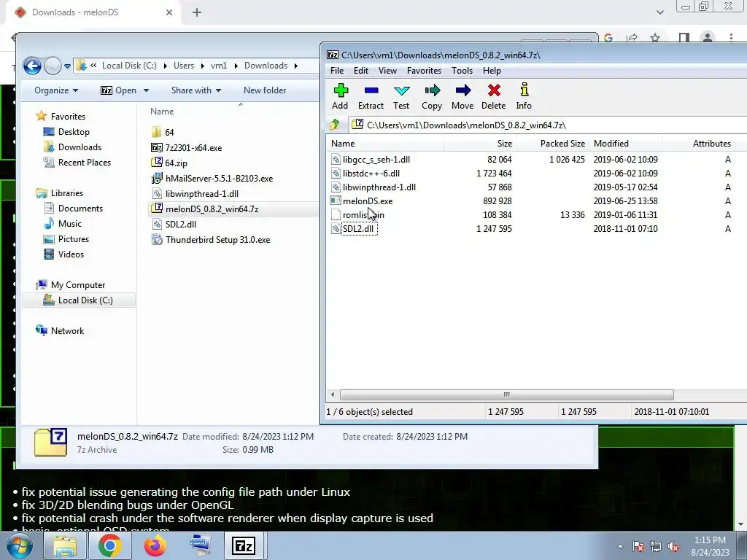This screenshot has height=560, width=747.
Task: Go up one folder level in 7-Zip
Action: point(334,125)
